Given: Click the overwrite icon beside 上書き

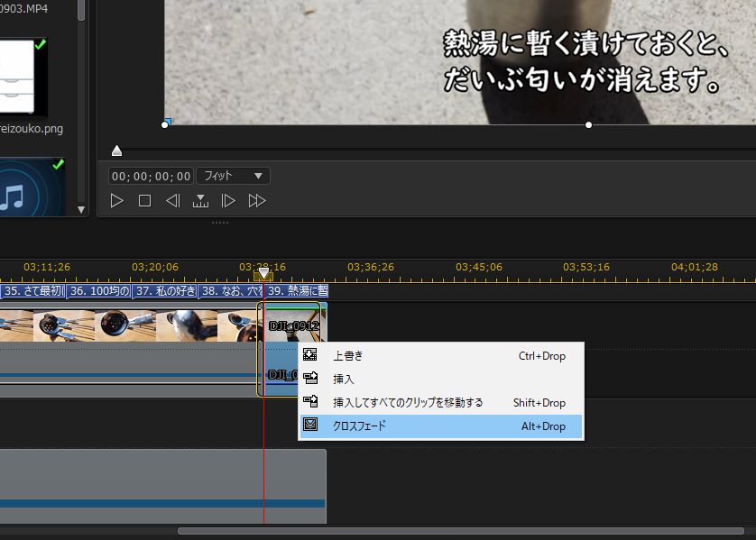Looking at the screenshot, I should [311, 356].
